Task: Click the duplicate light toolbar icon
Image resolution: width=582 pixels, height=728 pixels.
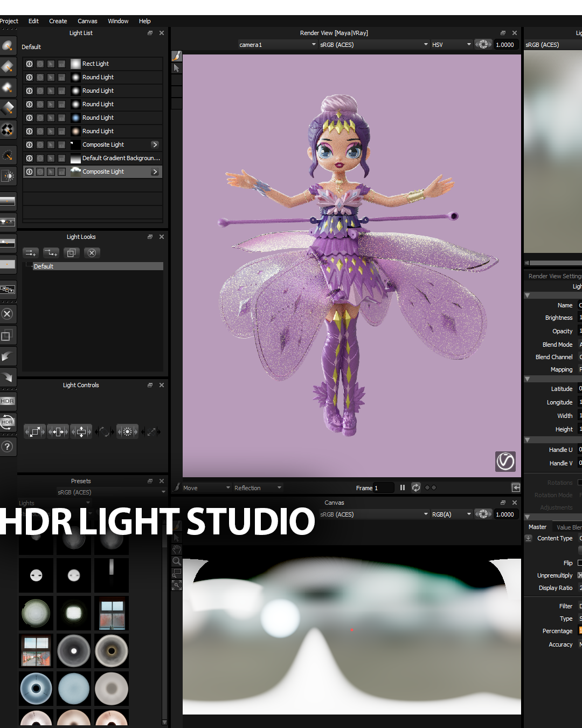Action: [8, 335]
